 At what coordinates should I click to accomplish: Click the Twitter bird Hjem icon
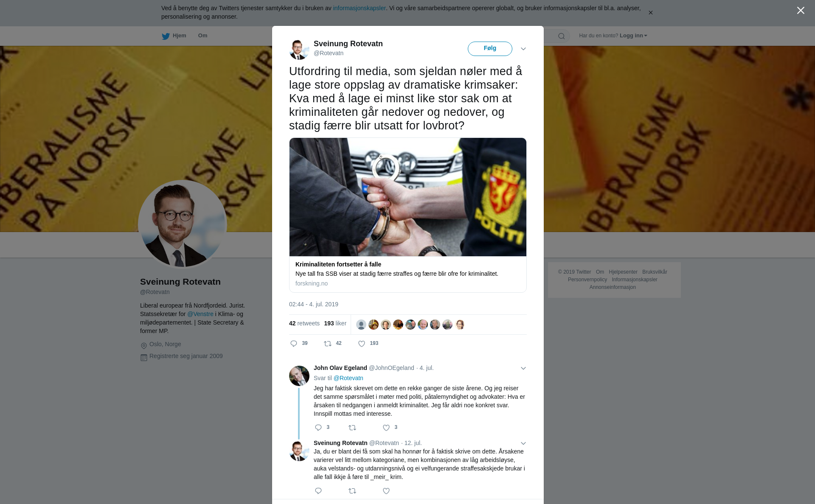click(166, 36)
